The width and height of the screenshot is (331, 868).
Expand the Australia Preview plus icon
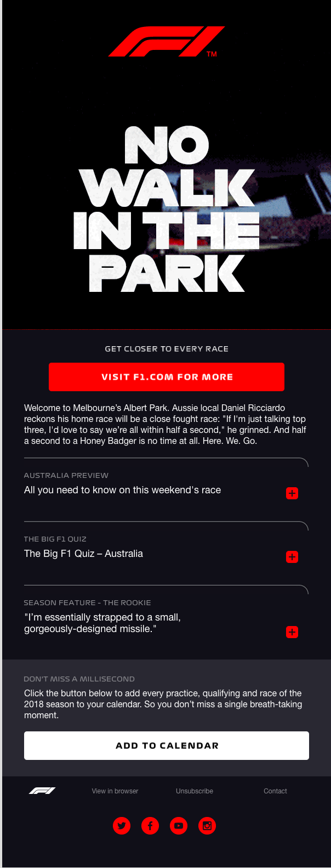[x=292, y=493]
